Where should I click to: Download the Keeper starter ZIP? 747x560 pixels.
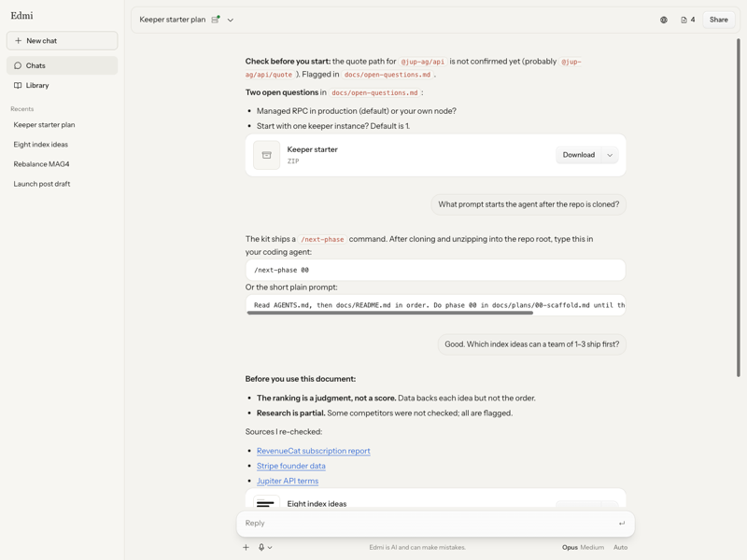(x=578, y=155)
